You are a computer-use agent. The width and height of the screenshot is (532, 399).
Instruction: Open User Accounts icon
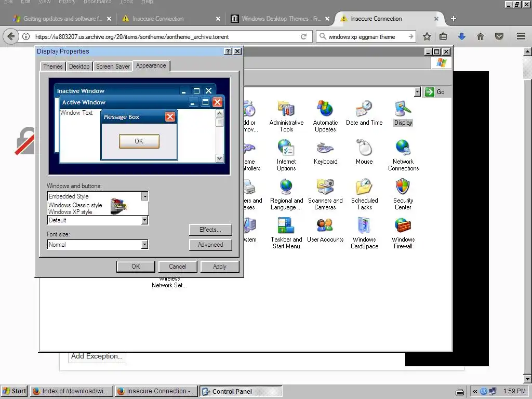coord(325,230)
